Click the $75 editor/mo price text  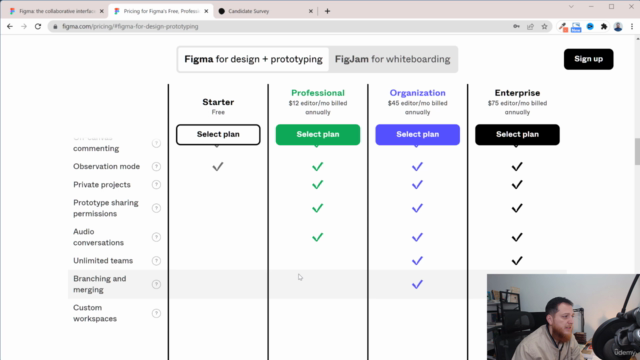pyautogui.click(x=517, y=108)
